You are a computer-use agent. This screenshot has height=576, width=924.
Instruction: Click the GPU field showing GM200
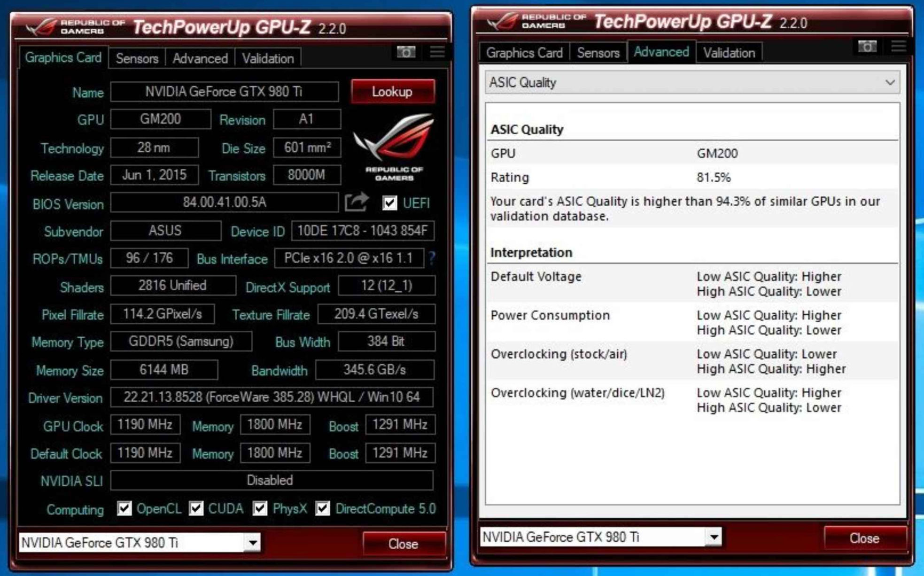click(161, 119)
